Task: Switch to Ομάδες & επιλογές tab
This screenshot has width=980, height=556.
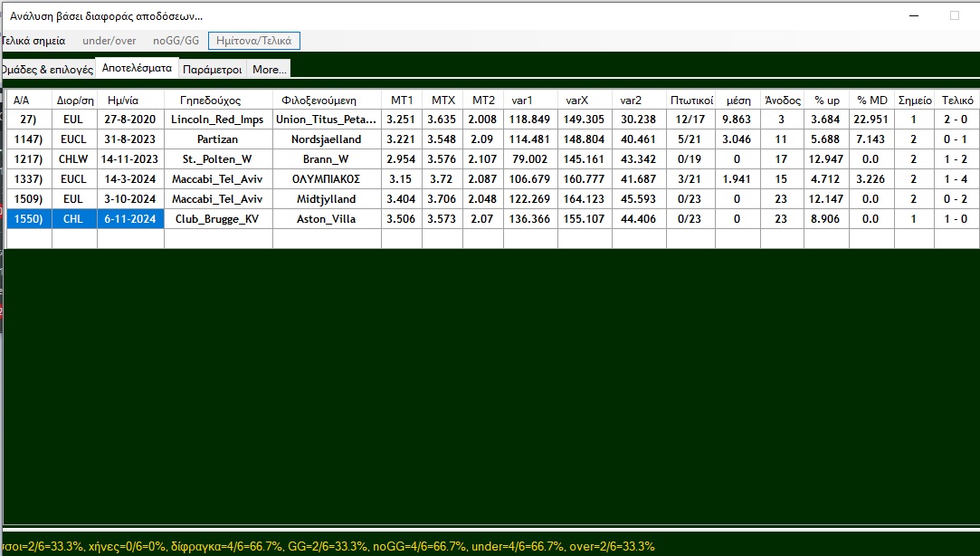Action: (47, 69)
